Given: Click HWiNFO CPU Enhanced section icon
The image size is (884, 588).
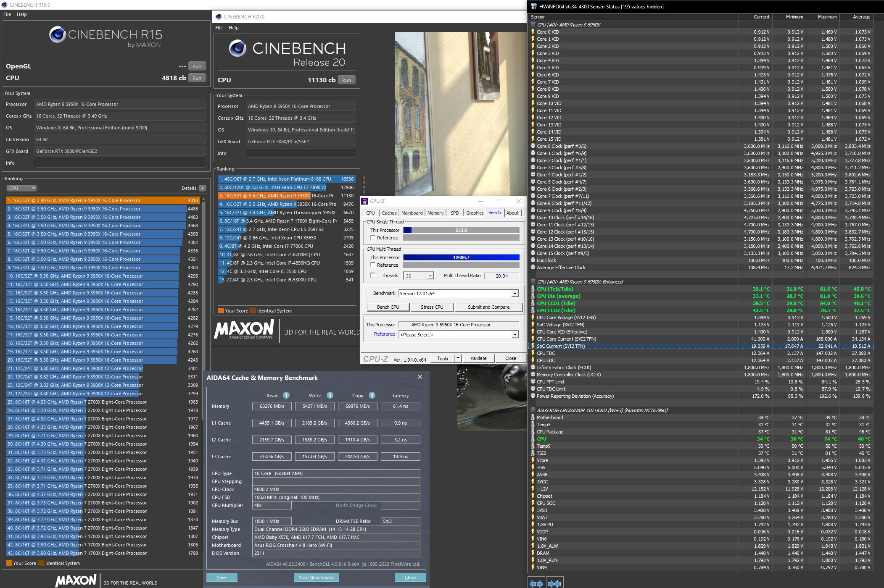Looking at the screenshot, I should pos(533,282).
